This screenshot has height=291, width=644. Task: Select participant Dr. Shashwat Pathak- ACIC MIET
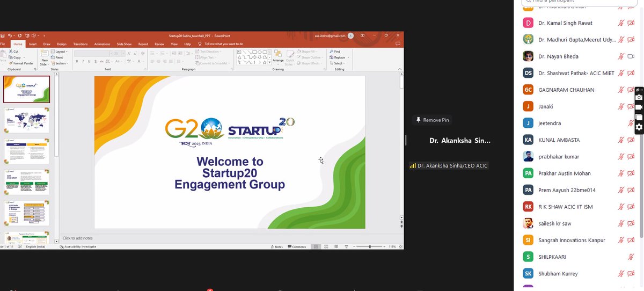pos(579,73)
